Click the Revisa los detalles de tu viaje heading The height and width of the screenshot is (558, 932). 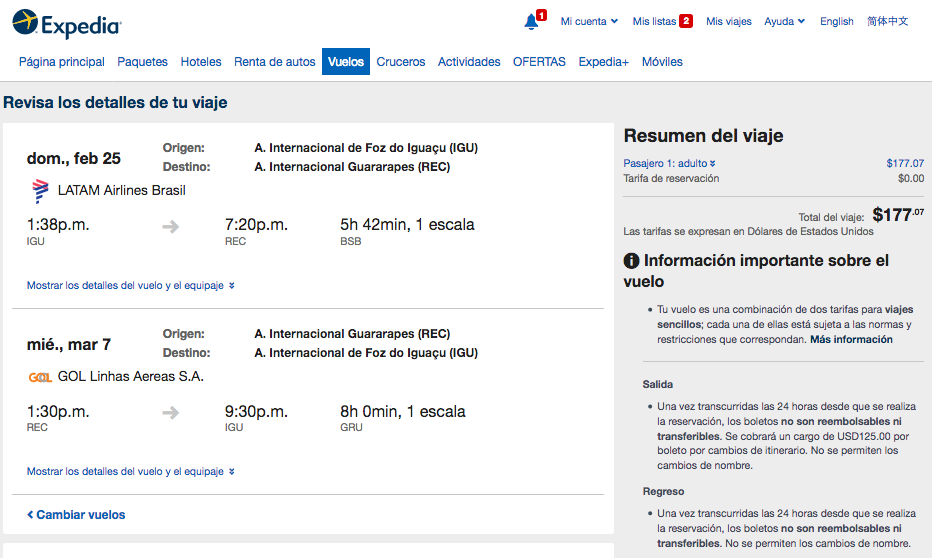[115, 103]
